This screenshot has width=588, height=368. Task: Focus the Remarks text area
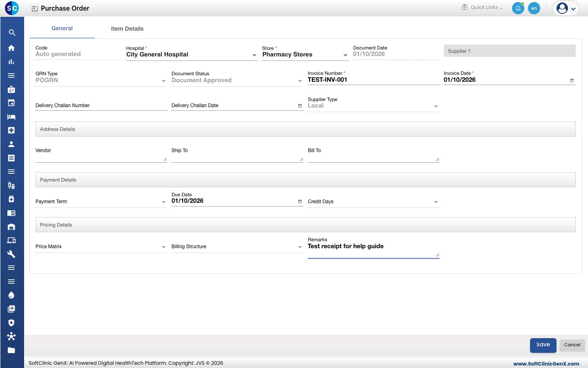[x=374, y=250]
